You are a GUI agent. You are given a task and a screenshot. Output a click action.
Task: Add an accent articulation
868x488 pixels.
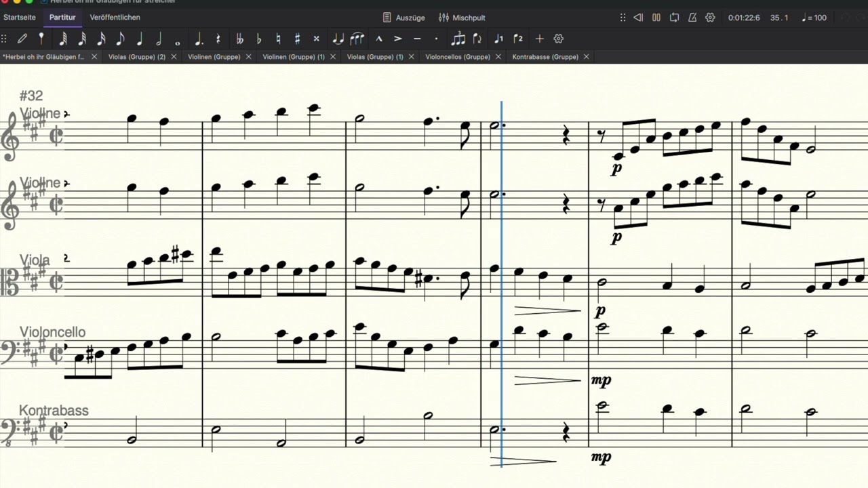[x=398, y=39]
